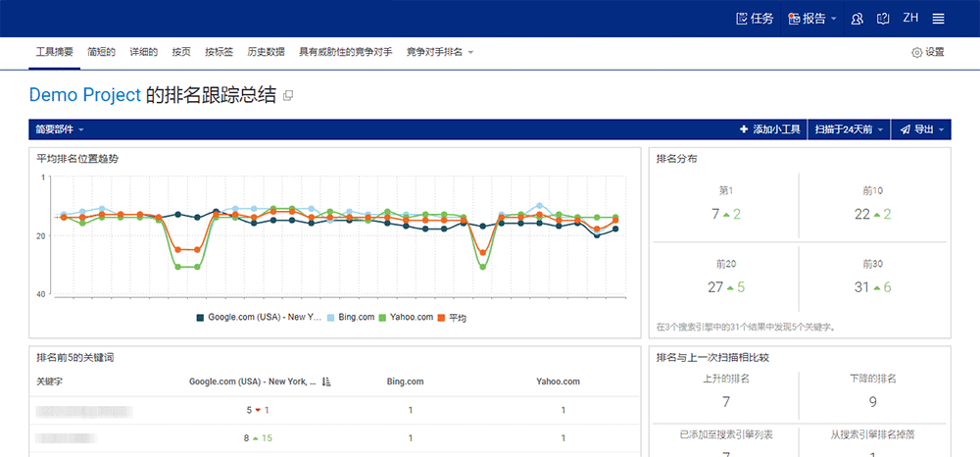Open the 报告 reports menu
Screen dimensions: 980x457
(x=812, y=18)
